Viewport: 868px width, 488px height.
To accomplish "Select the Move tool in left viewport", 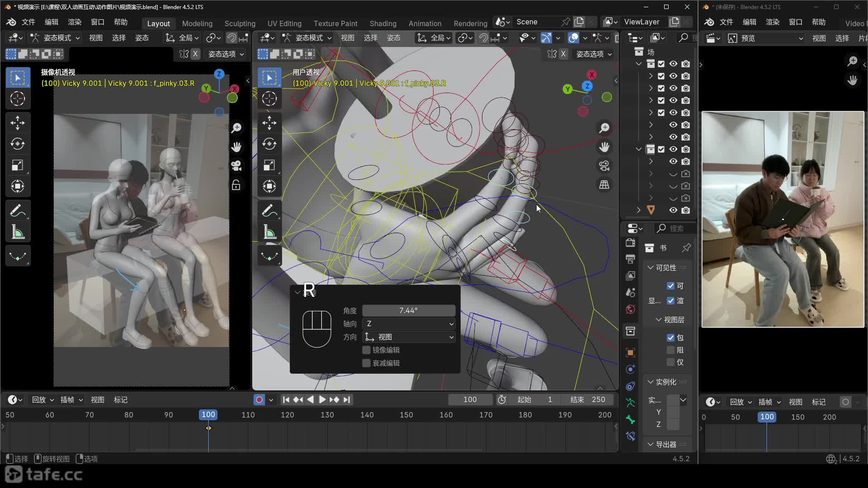I will pyautogui.click(x=18, y=123).
